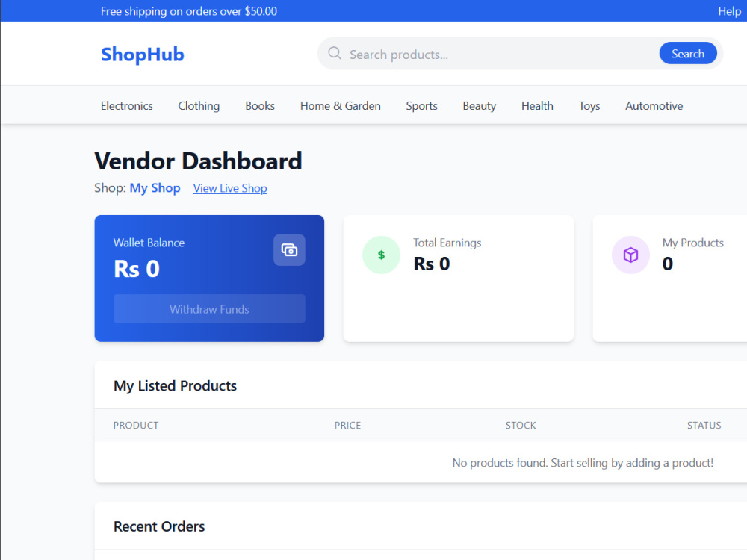The image size is (747, 560).
Task: Click the Vendor Dashboard heading
Action: pos(198,161)
